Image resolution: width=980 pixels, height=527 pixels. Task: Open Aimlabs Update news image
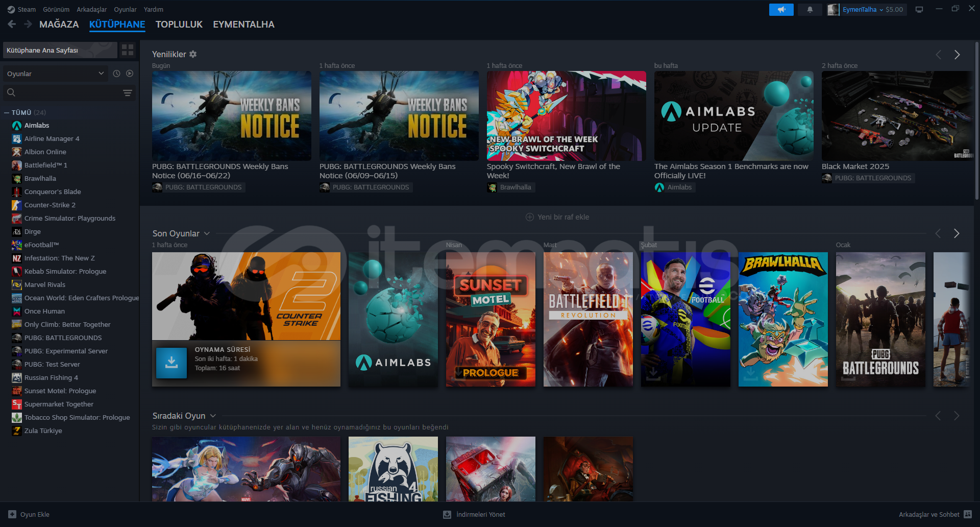tap(733, 116)
